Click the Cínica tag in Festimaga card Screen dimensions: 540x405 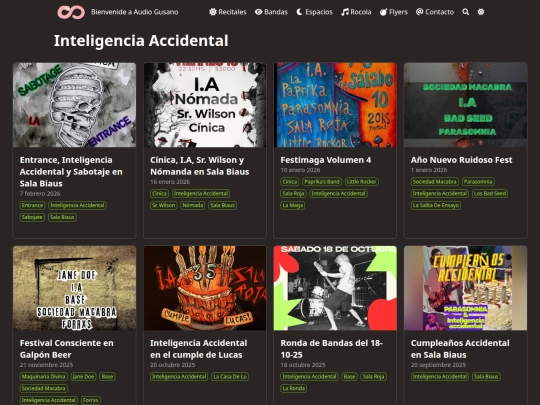(290, 181)
